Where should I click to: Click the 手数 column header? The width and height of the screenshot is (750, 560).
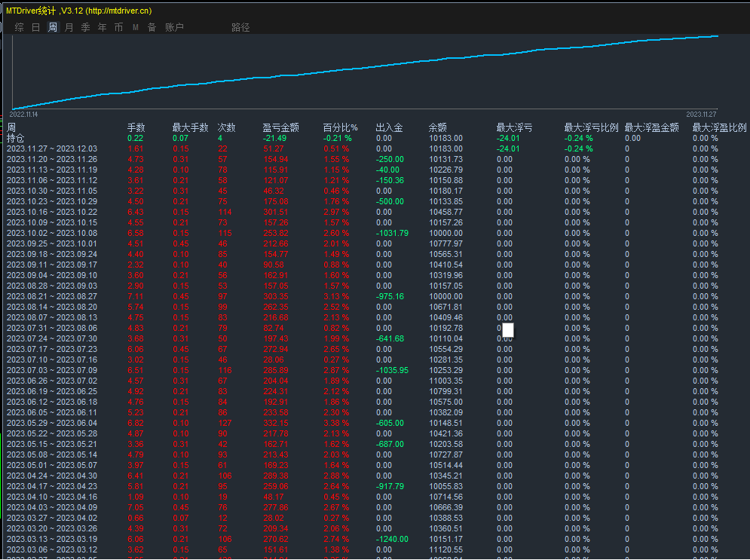pos(136,128)
